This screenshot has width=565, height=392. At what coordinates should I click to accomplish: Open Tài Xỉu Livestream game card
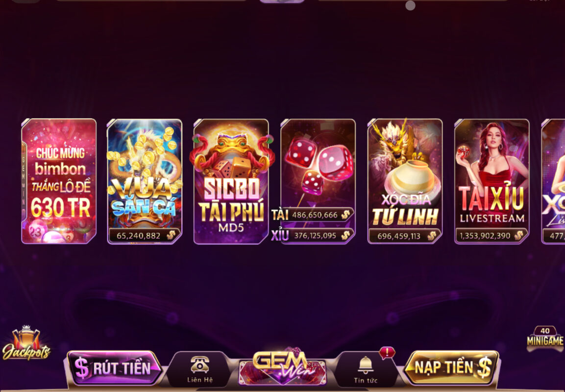tap(492, 181)
